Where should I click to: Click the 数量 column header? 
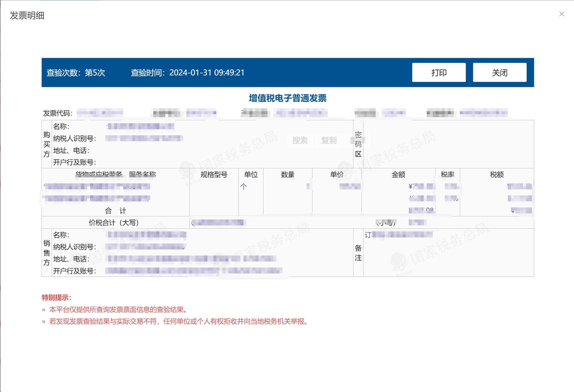point(288,175)
